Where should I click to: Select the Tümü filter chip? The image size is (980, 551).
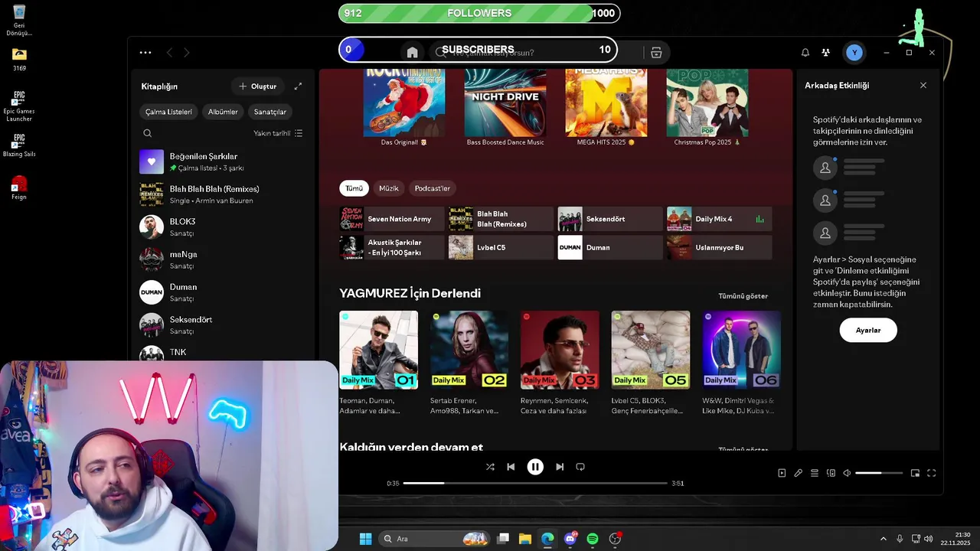tap(354, 188)
